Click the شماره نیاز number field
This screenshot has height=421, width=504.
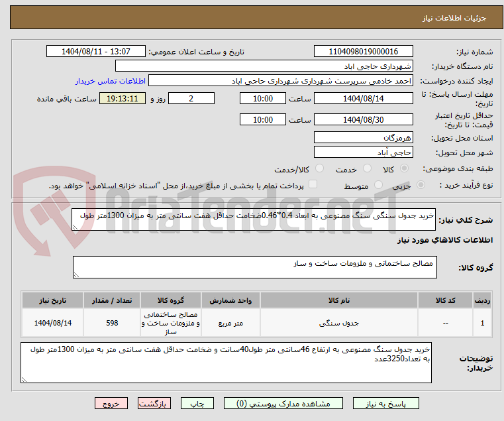click(363, 51)
